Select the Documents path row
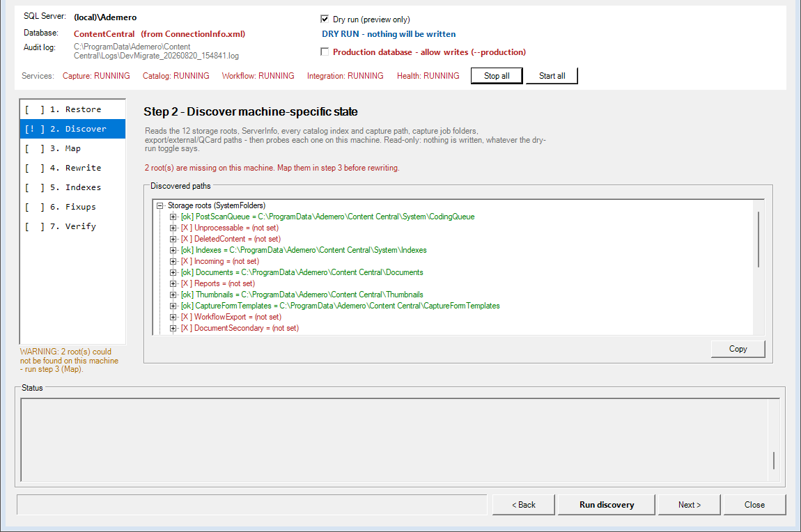This screenshot has height=532, width=801. click(302, 273)
